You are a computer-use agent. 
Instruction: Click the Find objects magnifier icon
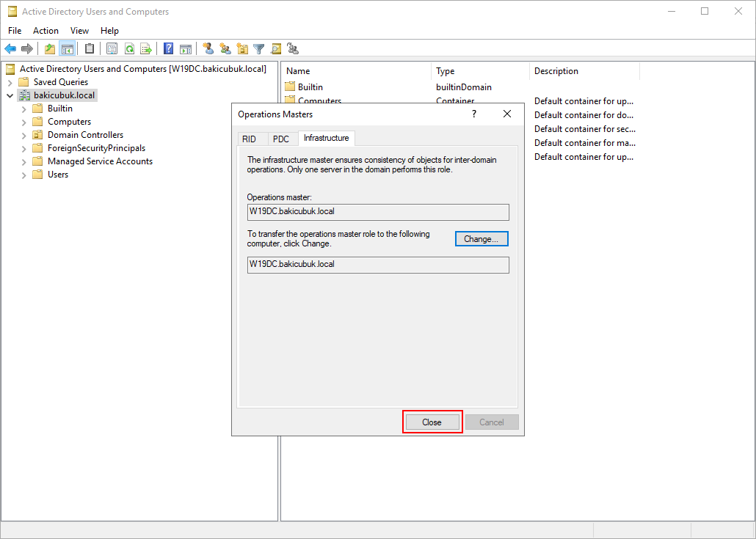(x=276, y=48)
